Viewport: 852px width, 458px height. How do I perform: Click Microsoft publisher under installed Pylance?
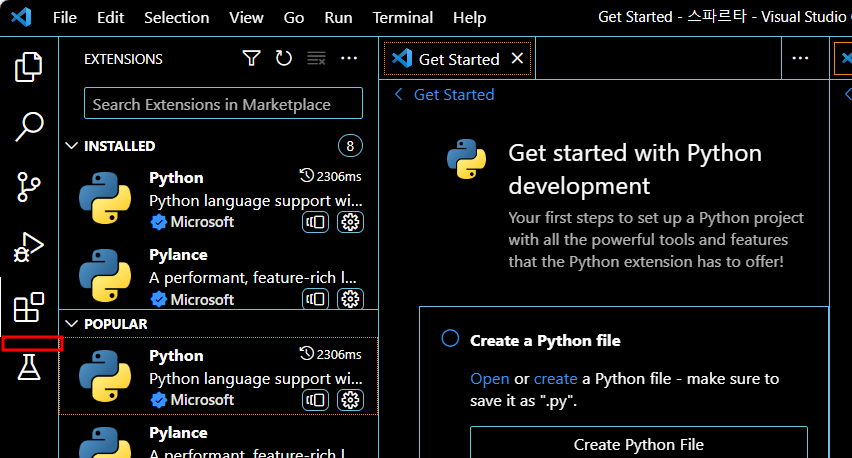tap(202, 299)
